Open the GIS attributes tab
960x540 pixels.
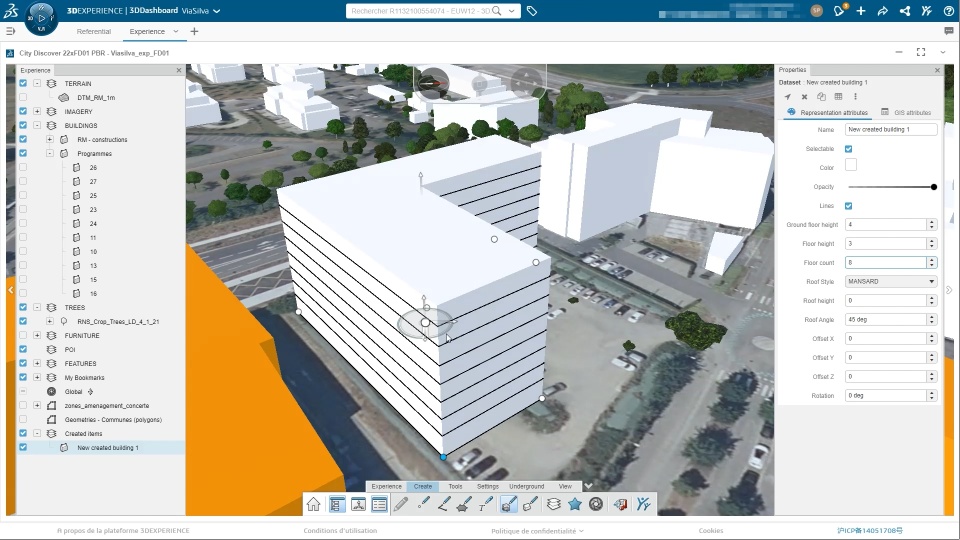[x=906, y=113]
